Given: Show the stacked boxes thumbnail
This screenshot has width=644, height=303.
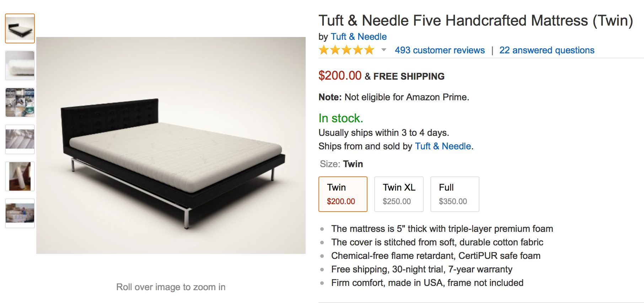Looking at the screenshot, I should [20, 213].
